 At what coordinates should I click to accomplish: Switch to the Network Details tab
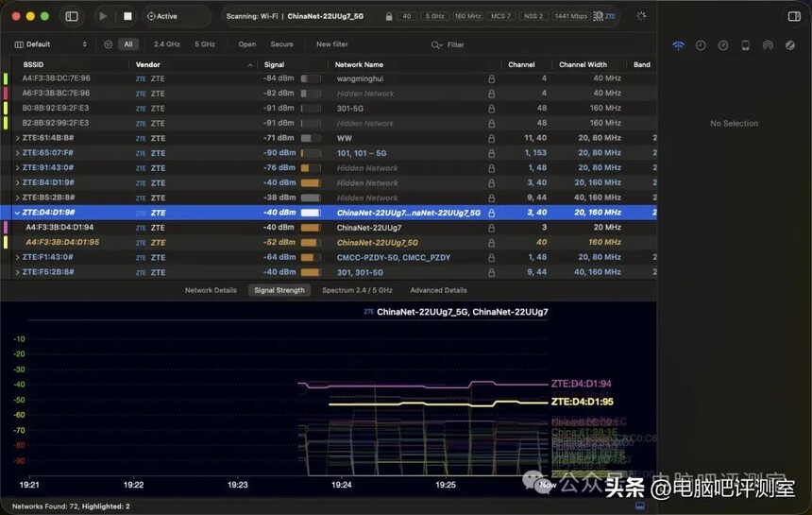tap(211, 290)
